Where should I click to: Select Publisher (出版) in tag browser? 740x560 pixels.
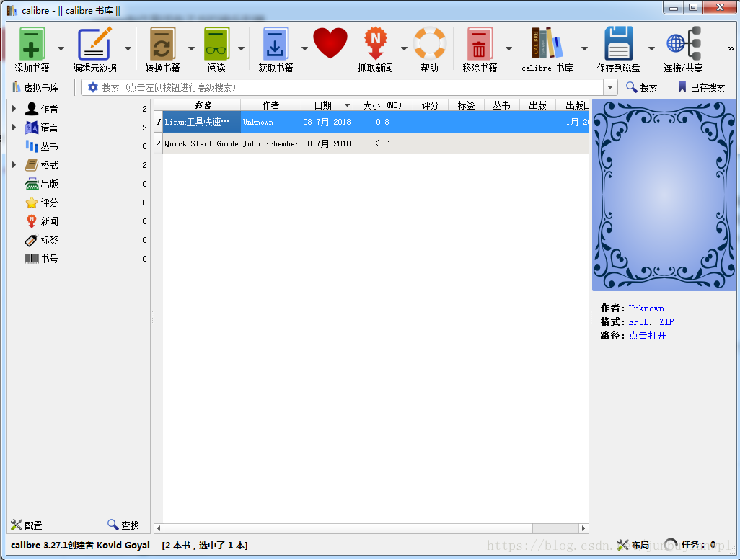[49, 184]
